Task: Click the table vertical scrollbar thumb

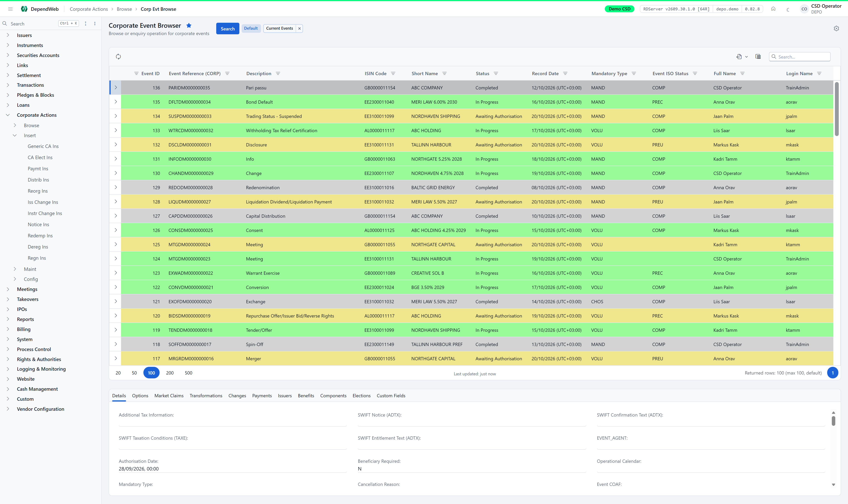Action: [x=836, y=109]
